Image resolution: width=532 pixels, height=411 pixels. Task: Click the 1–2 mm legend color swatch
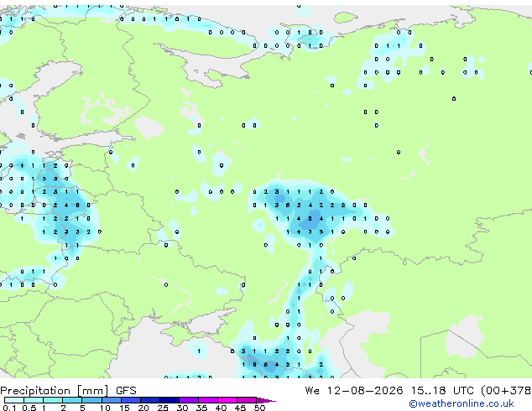[x=53, y=400]
